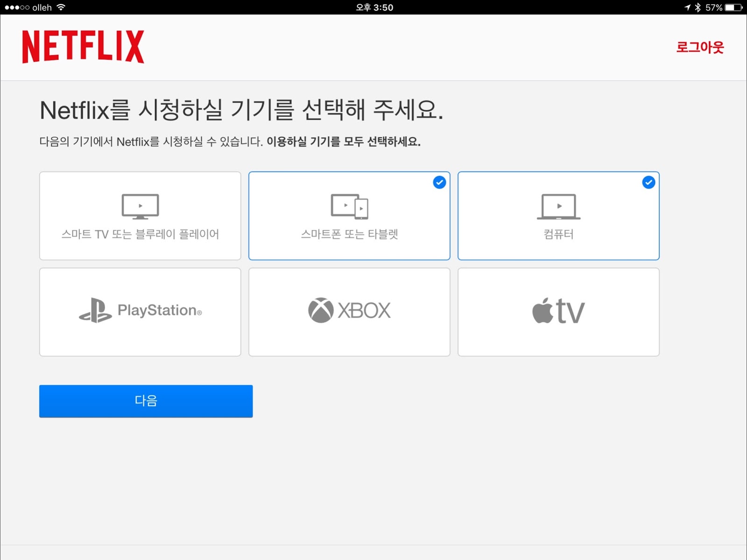This screenshot has height=560, width=747.
Task: Select the PlayStation device card
Action: click(140, 312)
